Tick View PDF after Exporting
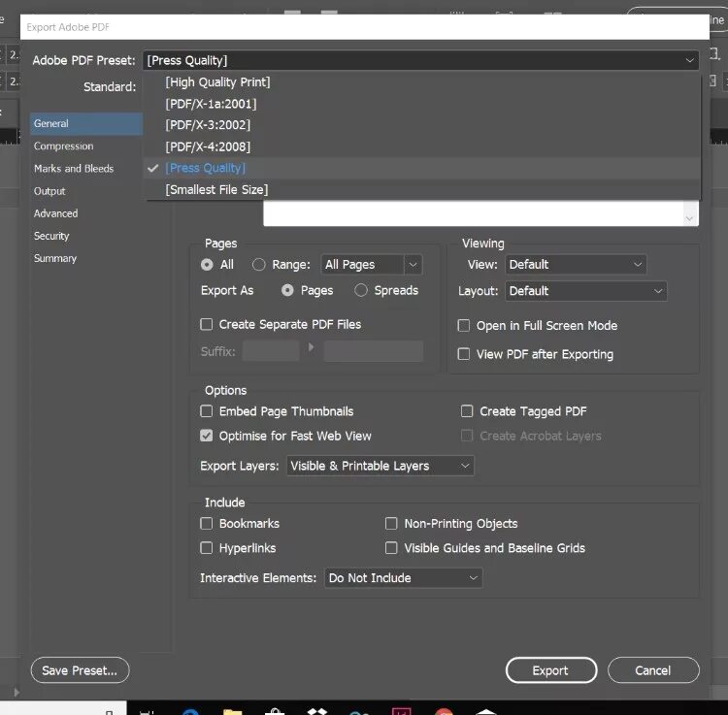Image resolution: width=728 pixels, height=715 pixels. pos(463,354)
